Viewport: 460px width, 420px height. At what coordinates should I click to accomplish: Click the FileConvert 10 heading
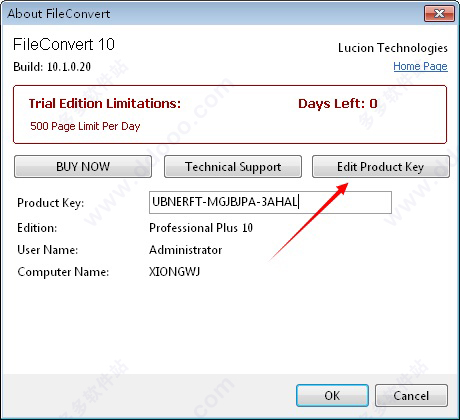pos(64,44)
